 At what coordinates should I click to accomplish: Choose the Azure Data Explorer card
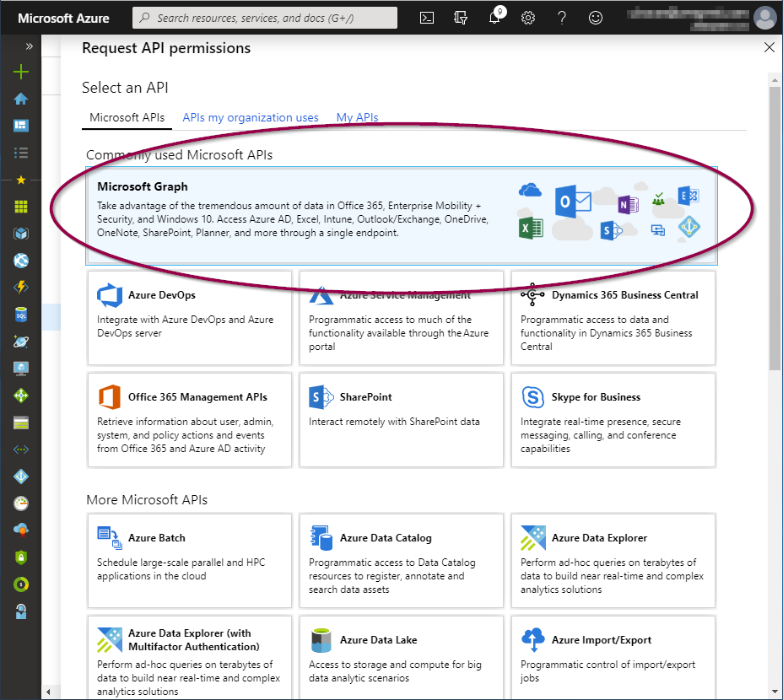pos(613,561)
